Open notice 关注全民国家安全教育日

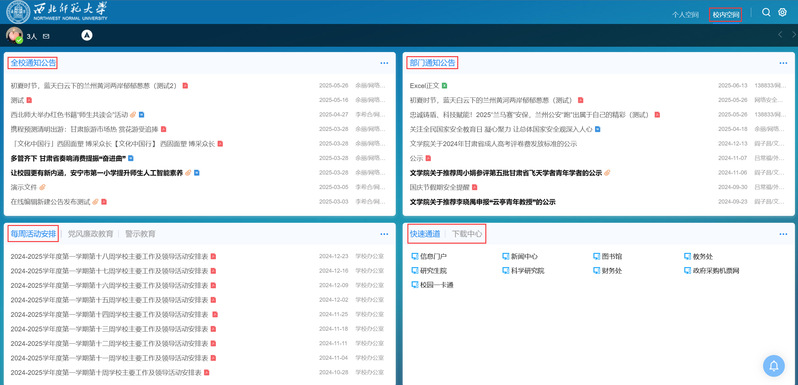(501, 129)
